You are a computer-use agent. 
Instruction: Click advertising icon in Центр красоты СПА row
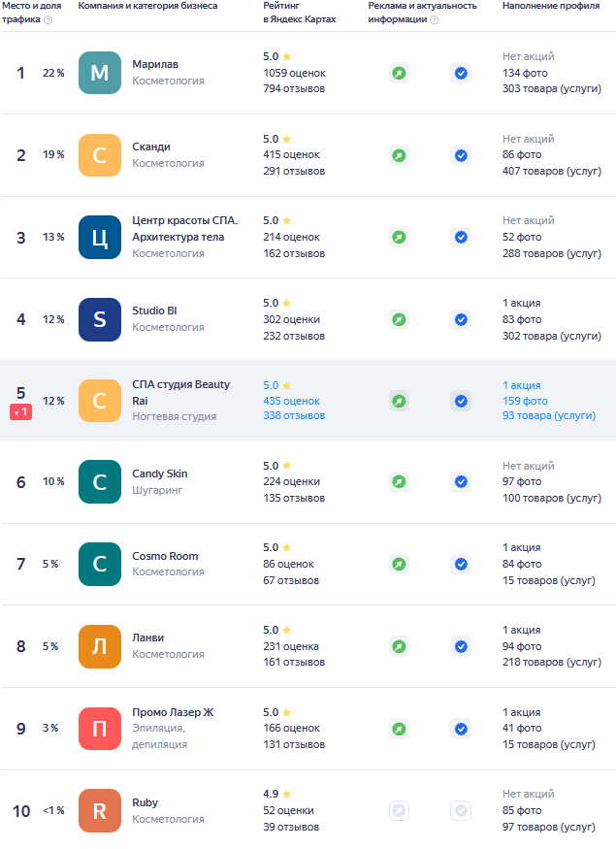399,237
